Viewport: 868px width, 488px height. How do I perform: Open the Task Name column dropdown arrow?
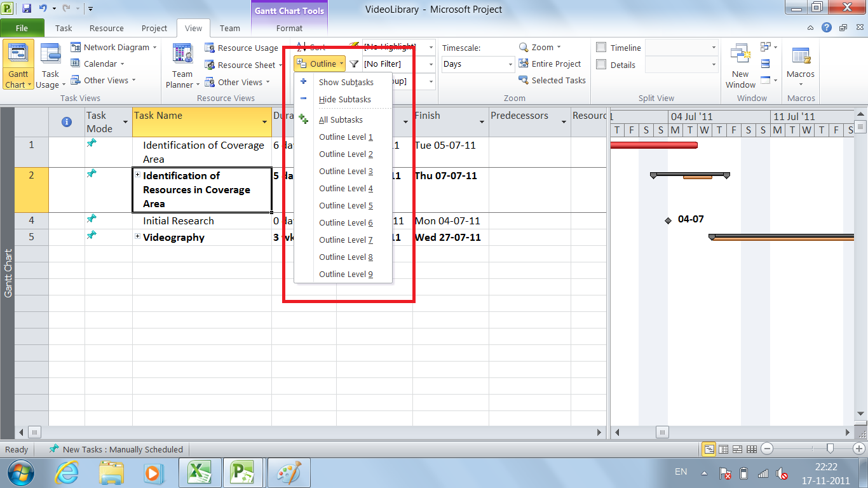pyautogui.click(x=264, y=122)
